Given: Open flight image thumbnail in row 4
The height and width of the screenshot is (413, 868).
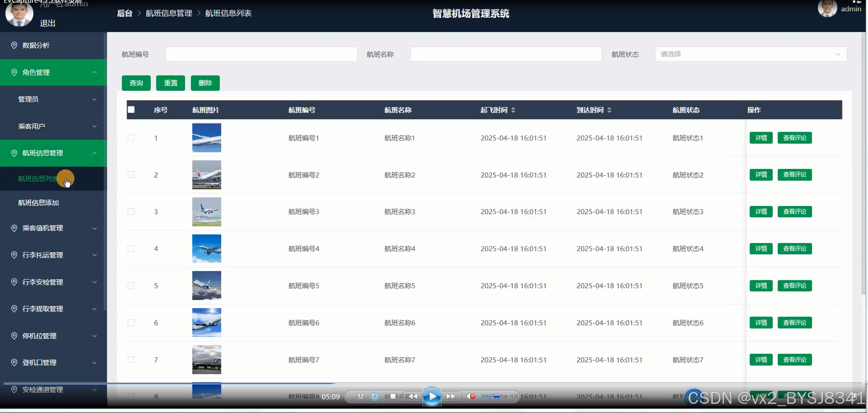Looking at the screenshot, I should click(206, 248).
